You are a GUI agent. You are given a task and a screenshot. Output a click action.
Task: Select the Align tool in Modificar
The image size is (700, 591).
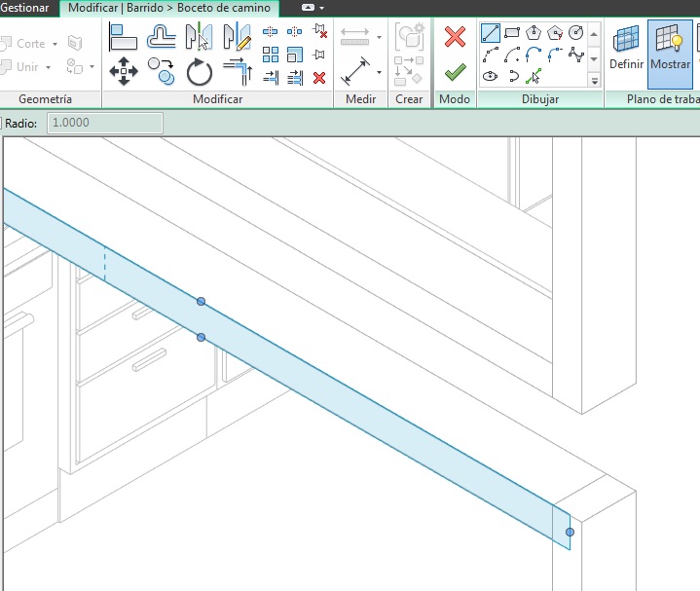[x=123, y=37]
